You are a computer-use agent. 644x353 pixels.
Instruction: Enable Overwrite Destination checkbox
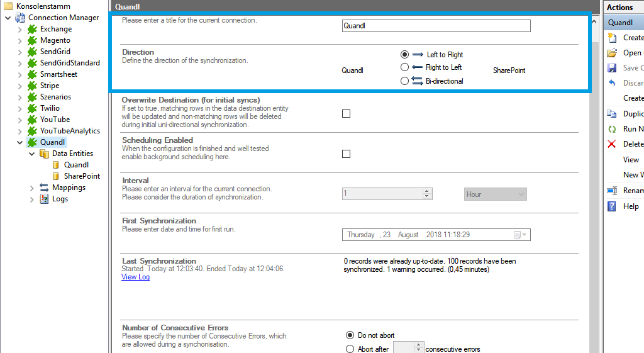pos(346,114)
